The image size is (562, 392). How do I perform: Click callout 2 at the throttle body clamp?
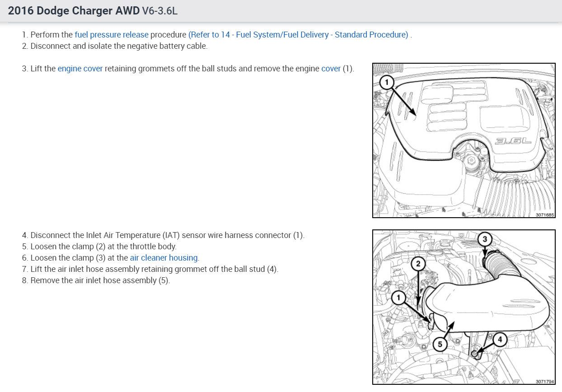click(418, 264)
